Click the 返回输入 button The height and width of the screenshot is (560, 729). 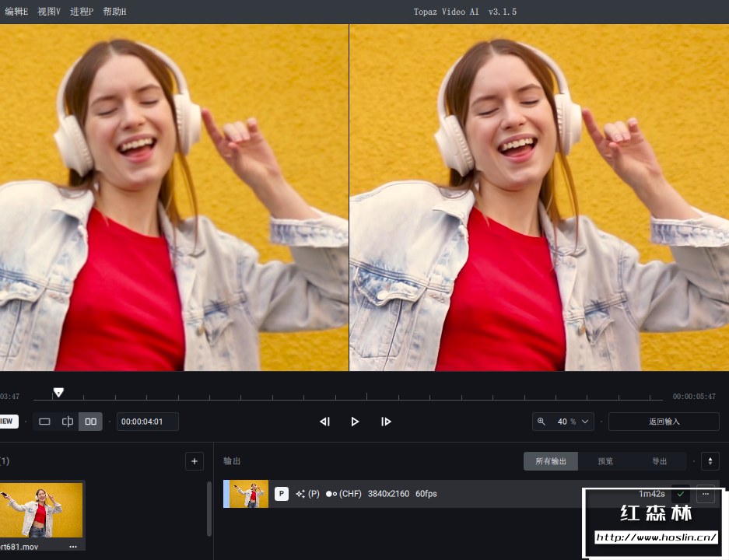pyautogui.click(x=664, y=422)
